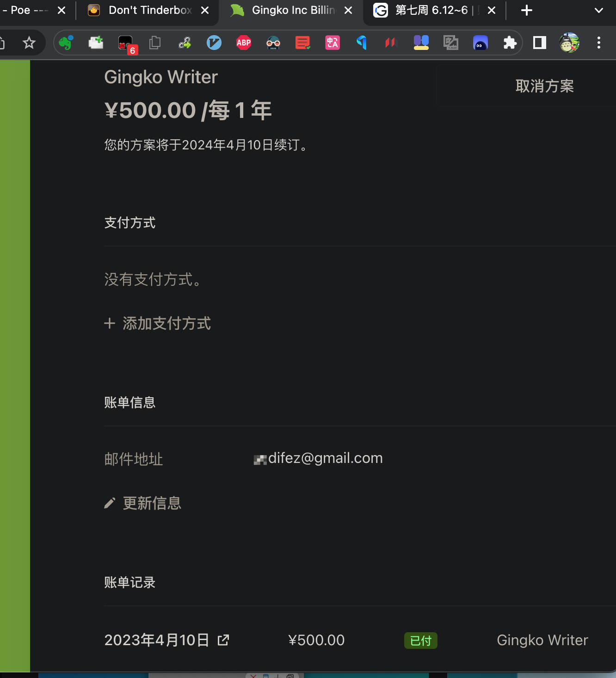Click the link-arrow extension icon
The image size is (616, 678).
pyautogui.click(x=185, y=43)
